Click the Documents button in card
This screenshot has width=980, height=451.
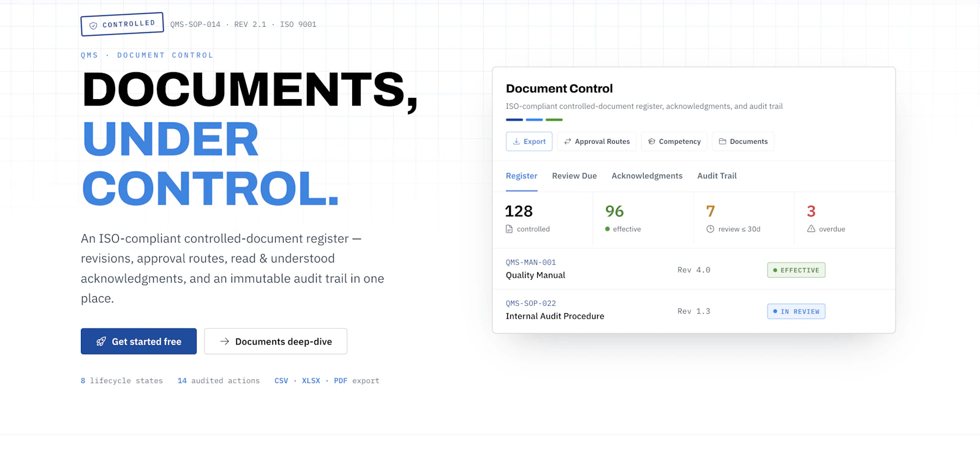click(x=743, y=141)
